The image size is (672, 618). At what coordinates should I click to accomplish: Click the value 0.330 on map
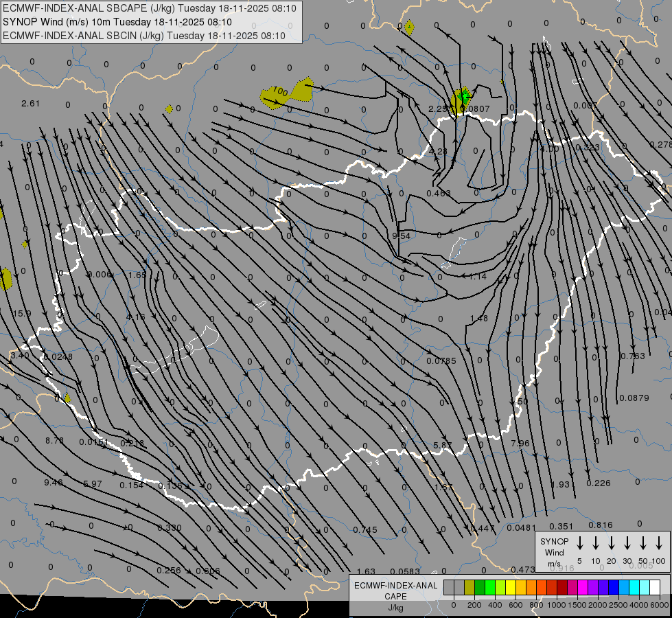click(170, 527)
